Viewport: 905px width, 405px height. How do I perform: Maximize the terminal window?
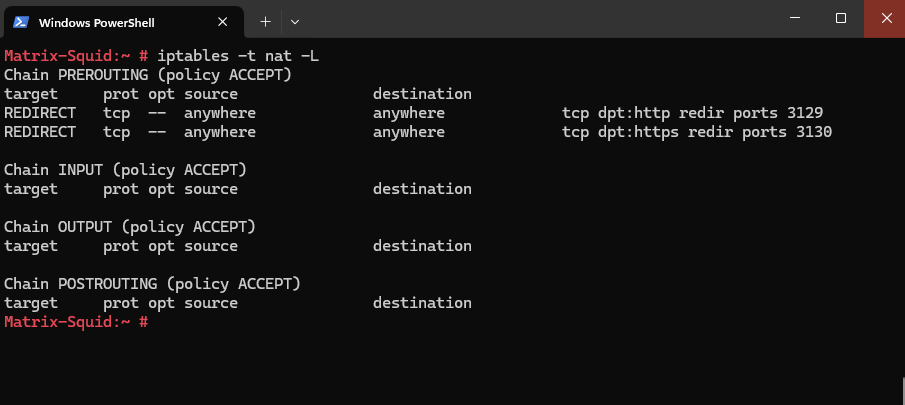click(x=841, y=18)
